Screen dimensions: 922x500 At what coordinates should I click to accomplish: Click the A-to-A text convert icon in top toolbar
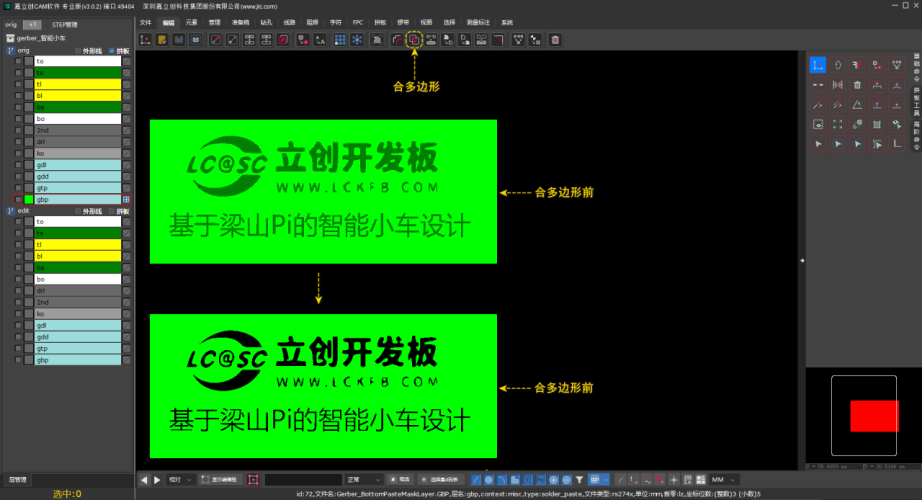320,40
